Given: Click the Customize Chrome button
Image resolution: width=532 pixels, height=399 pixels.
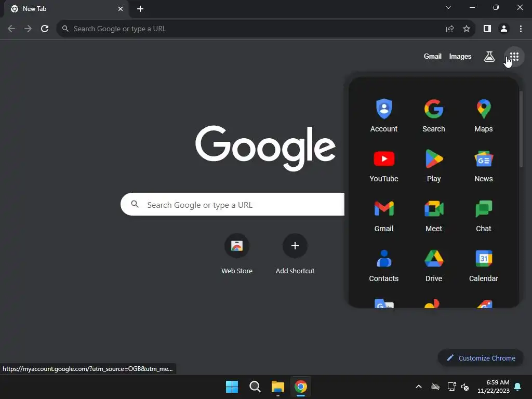Looking at the screenshot, I should 481,358.
